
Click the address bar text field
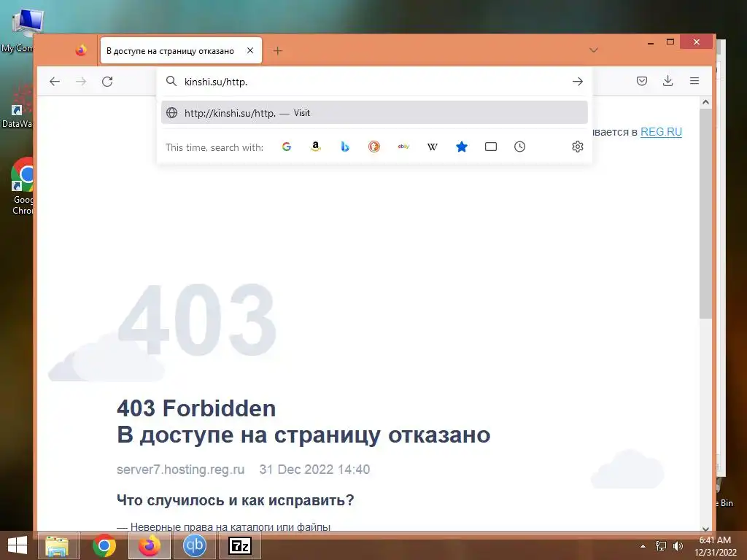coord(374,82)
